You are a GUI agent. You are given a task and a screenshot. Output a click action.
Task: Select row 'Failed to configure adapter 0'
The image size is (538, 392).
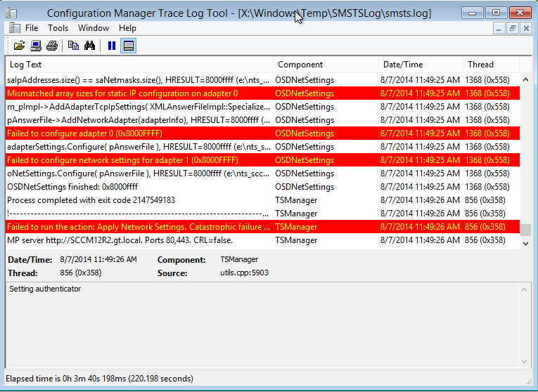(263, 133)
